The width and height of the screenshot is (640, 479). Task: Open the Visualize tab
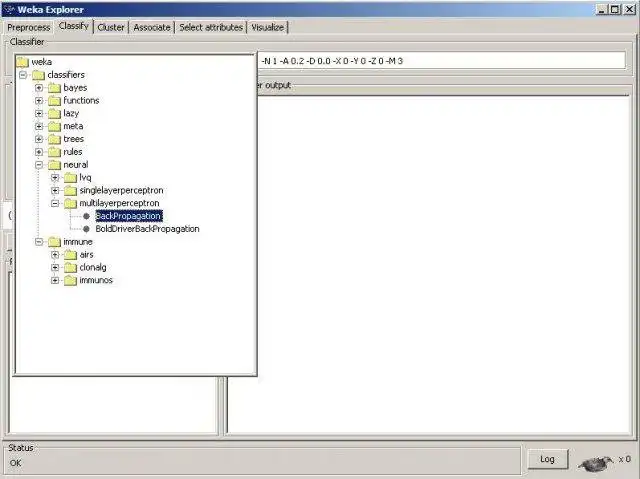click(267, 27)
